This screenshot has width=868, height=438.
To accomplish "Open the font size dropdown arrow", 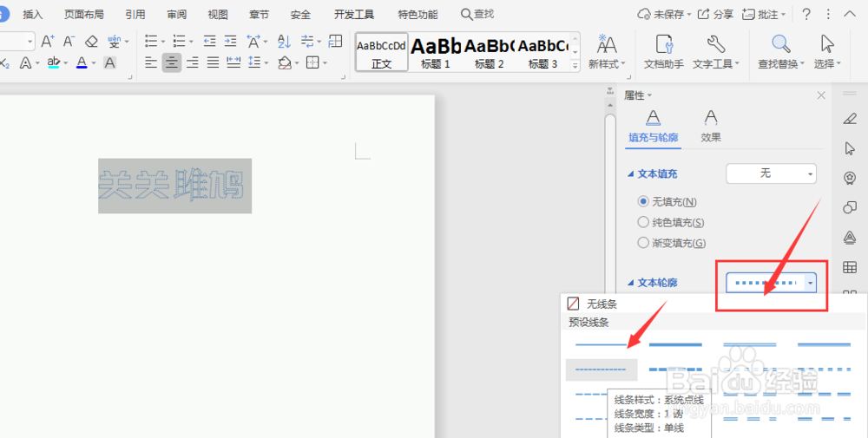I will click(30, 42).
